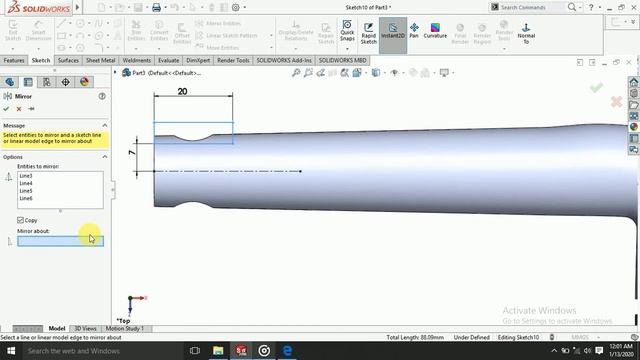
Task: Switch to the Sheet Metal tab
Action: tap(100, 60)
